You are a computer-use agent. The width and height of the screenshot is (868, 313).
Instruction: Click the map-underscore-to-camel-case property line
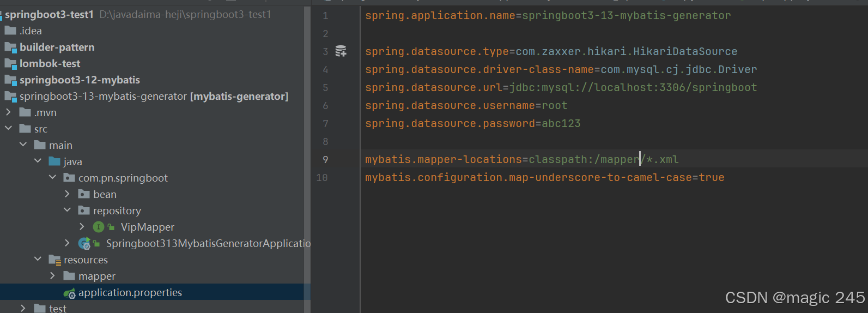tap(545, 178)
